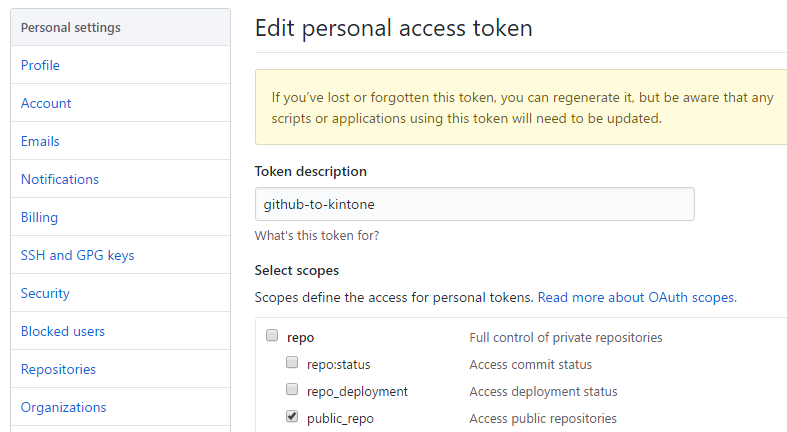This screenshot has width=787, height=432.
Task: Open the Security settings section
Action: 45,293
